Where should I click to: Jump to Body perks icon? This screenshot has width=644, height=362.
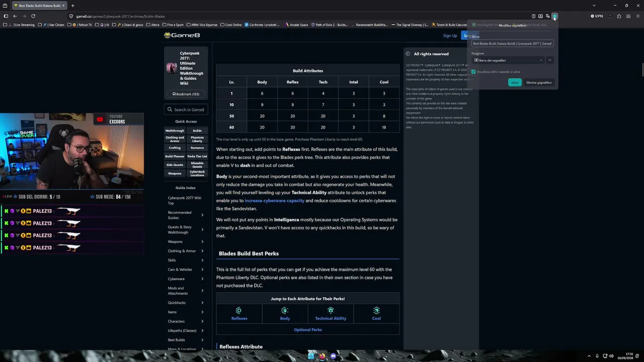pyautogui.click(x=285, y=310)
